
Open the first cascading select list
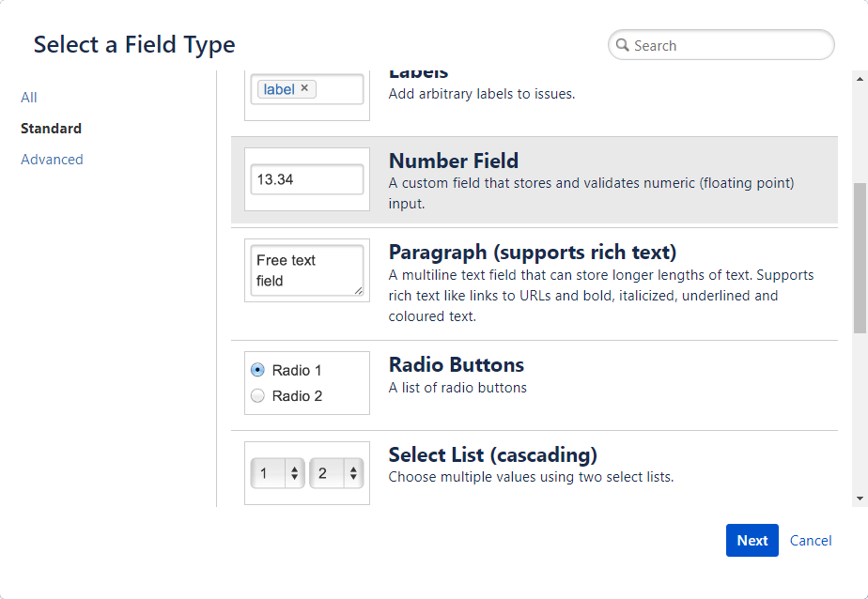272,473
